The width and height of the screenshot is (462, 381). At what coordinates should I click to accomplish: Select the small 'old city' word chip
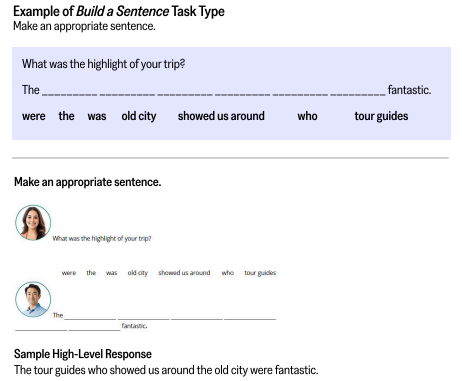pos(138,273)
